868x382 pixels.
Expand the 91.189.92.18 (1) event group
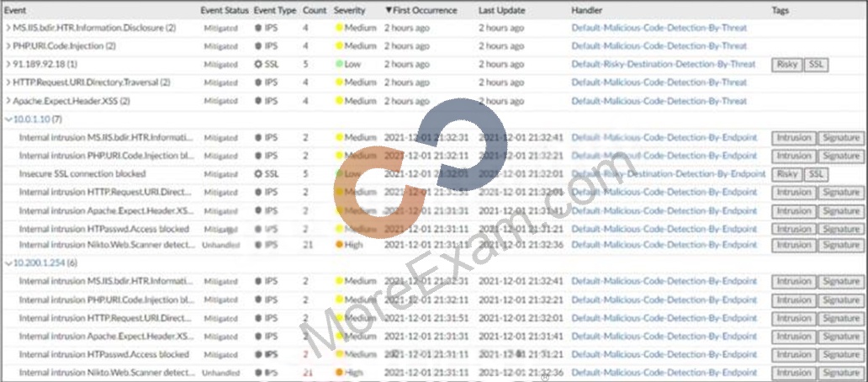8,64
